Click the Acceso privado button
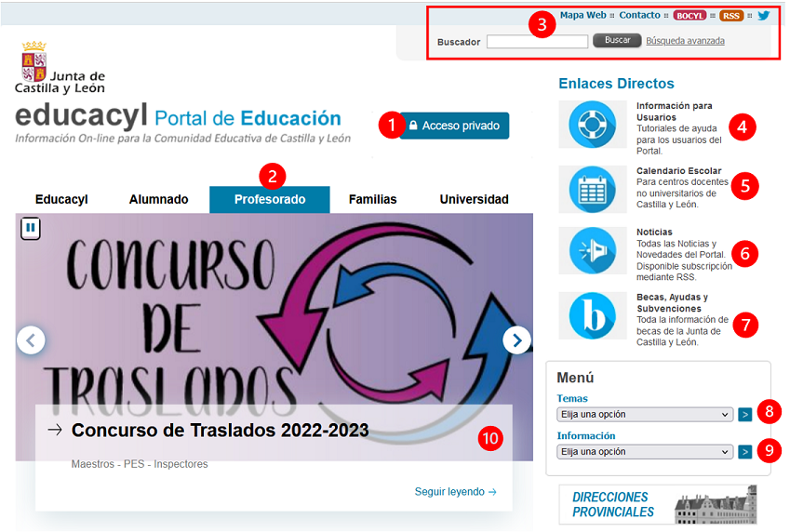 point(454,126)
